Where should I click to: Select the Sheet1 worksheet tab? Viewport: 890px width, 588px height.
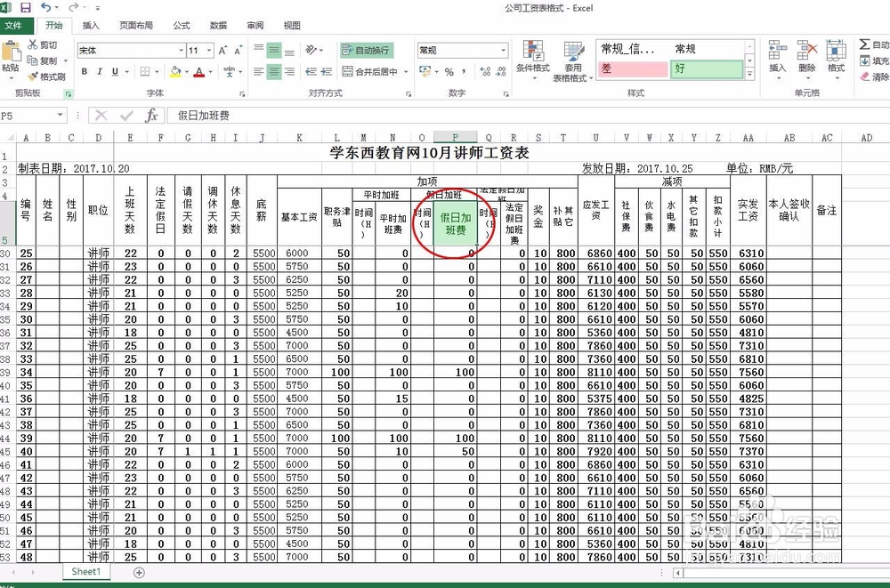(x=85, y=573)
